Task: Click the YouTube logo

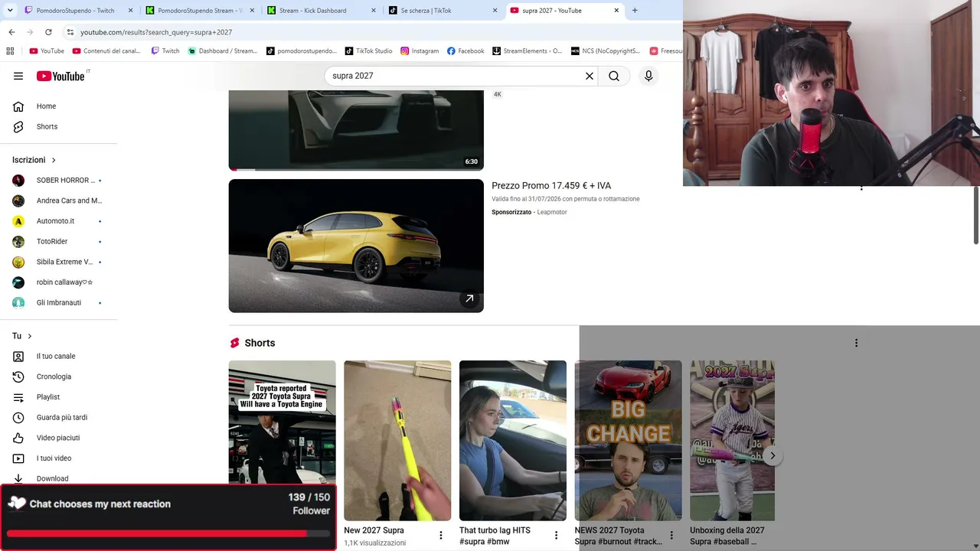Action: point(60,76)
